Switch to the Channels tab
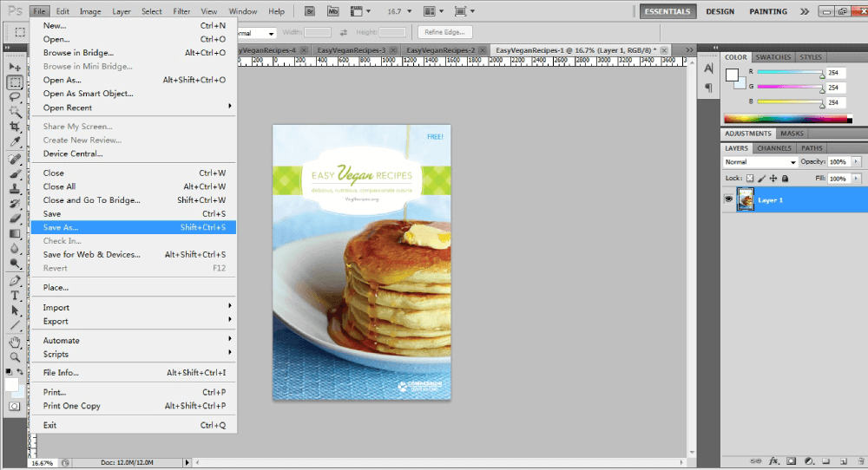Image resolution: width=868 pixels, height=470 pixels. [x=774, y=148]
